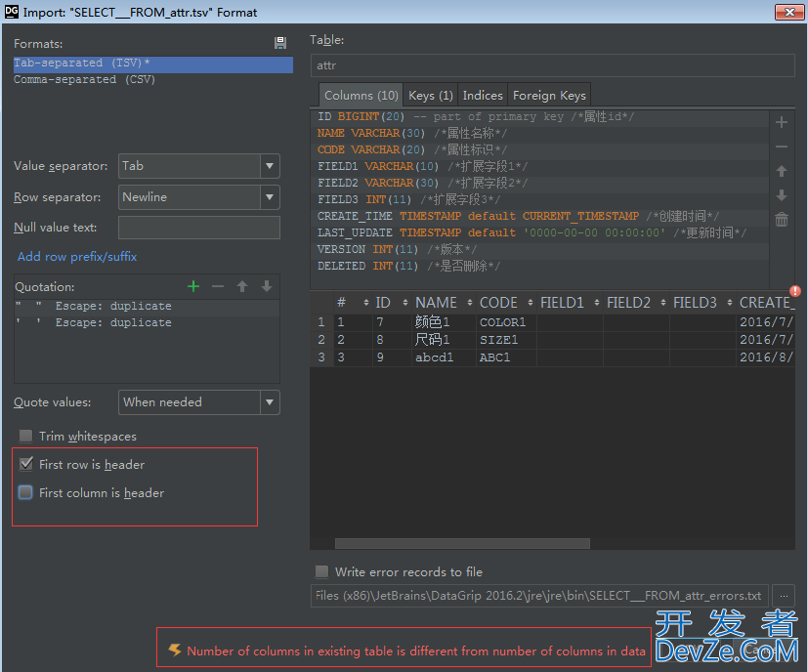The image size is (808, 672).
Task: Click Add row prefix/suffix link
Action: pyautogui.click(x=77, y=257)
